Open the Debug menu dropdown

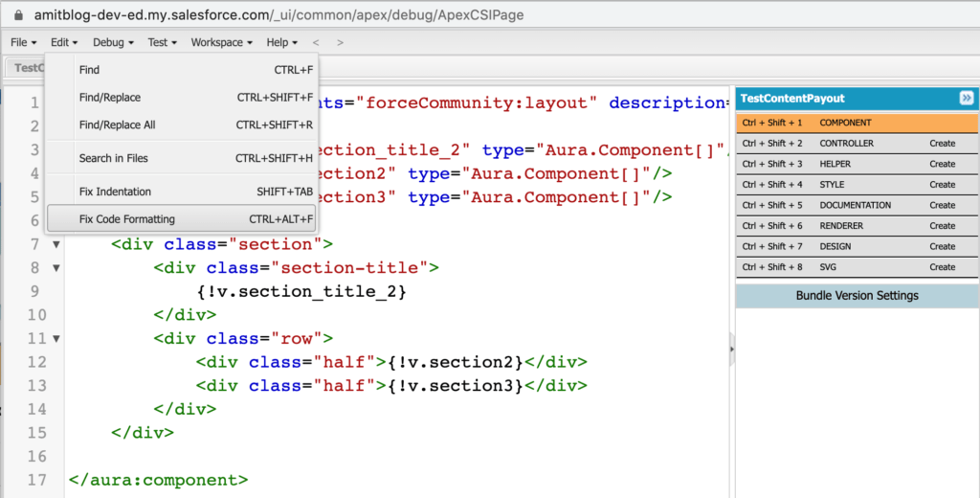pos(113,42)
